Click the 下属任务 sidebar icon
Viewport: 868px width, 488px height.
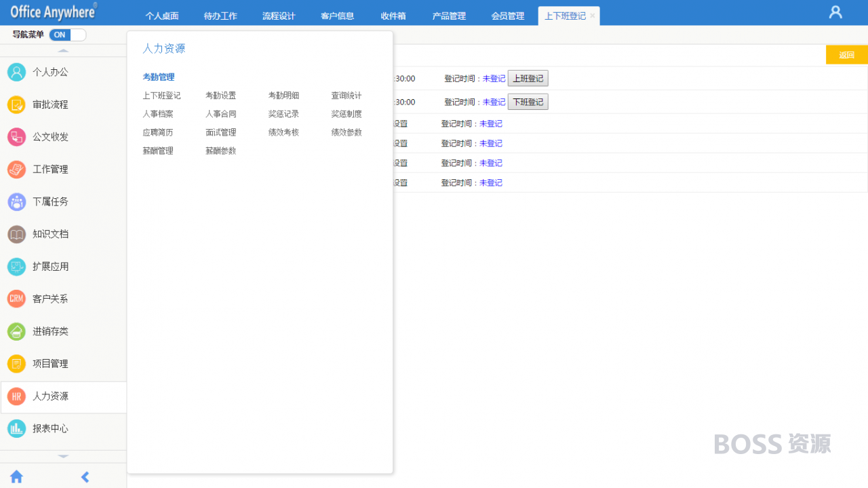pyautogui.click(x=16, y=202)
